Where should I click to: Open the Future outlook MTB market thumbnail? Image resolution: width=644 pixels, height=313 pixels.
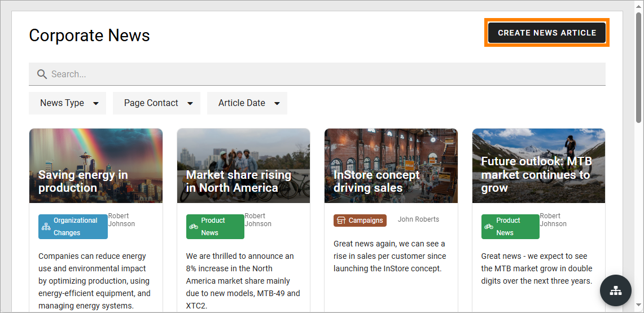pyautogui.click(x=538, y=166)
